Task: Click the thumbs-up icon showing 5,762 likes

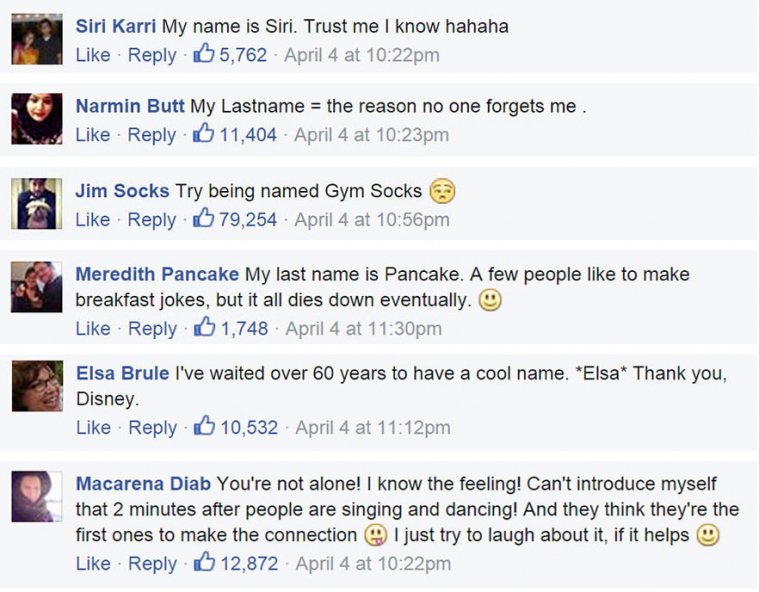Action: [204, 54]
